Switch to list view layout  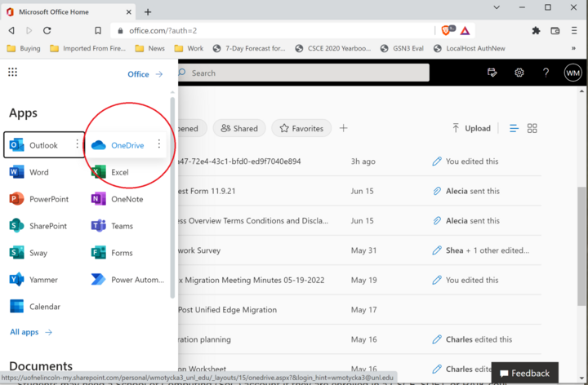point(514,128)
